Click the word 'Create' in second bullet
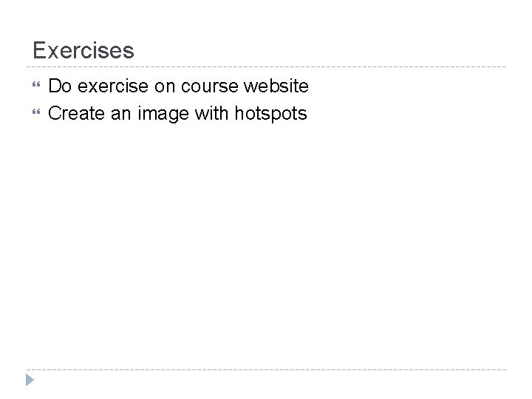532x399 pixels. pyautogui.click(x=76, y=113)
